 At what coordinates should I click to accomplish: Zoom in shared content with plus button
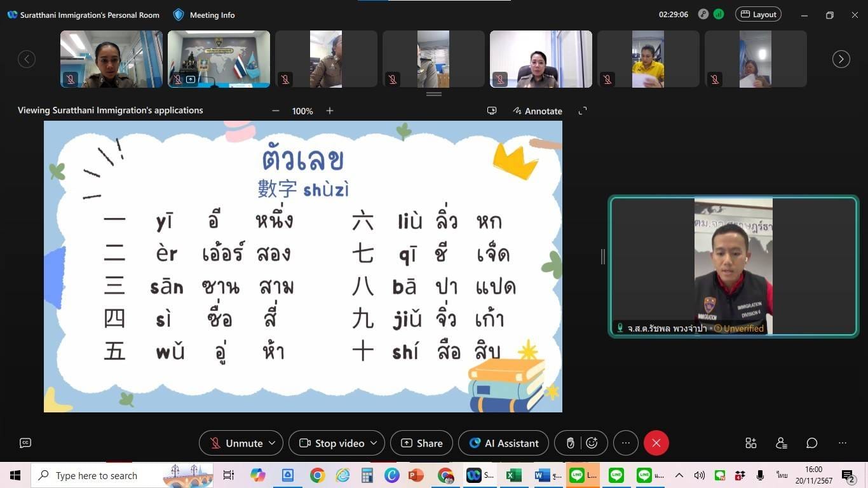(x=330, y=111)
